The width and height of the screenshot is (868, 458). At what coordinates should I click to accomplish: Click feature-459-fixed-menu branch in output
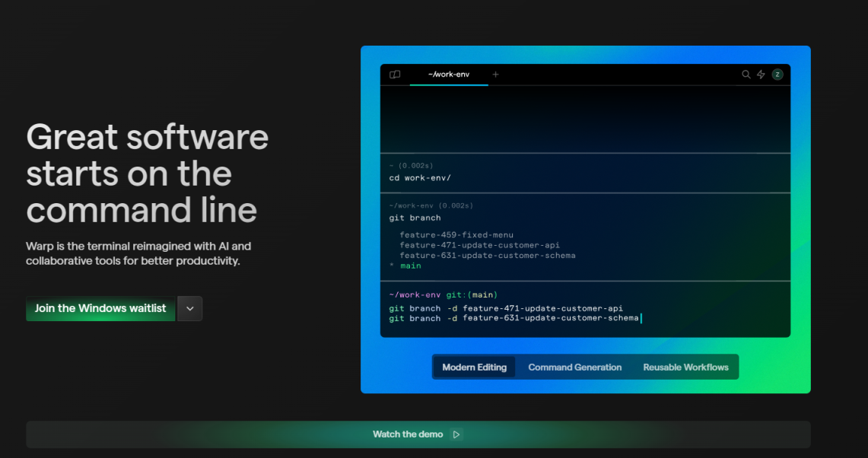[456, 235]
